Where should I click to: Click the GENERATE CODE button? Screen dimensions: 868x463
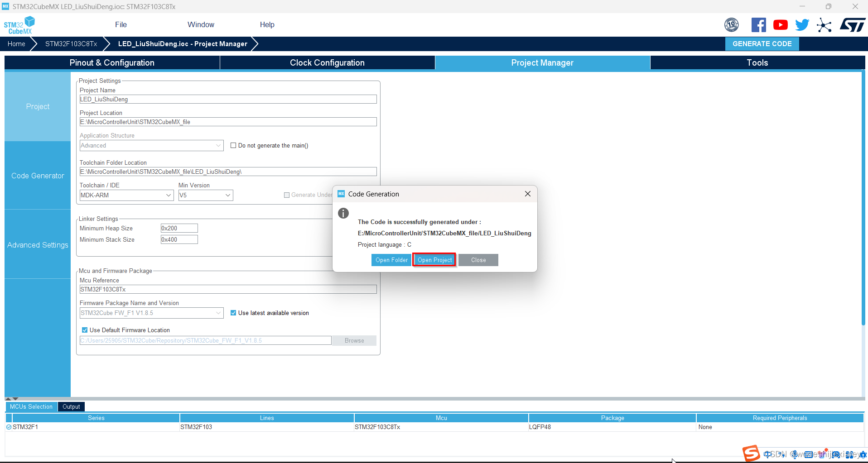762,44
